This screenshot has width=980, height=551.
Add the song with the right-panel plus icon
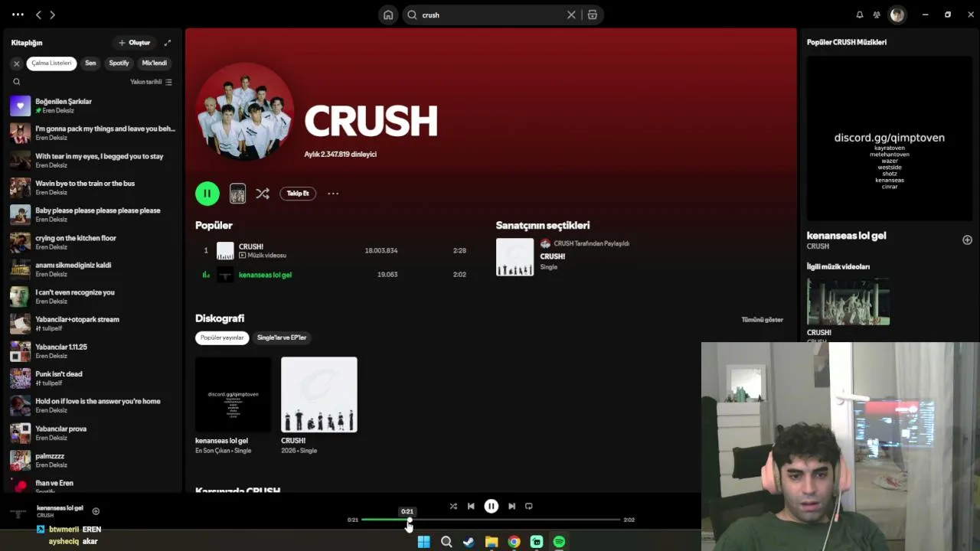coord(967,240)
